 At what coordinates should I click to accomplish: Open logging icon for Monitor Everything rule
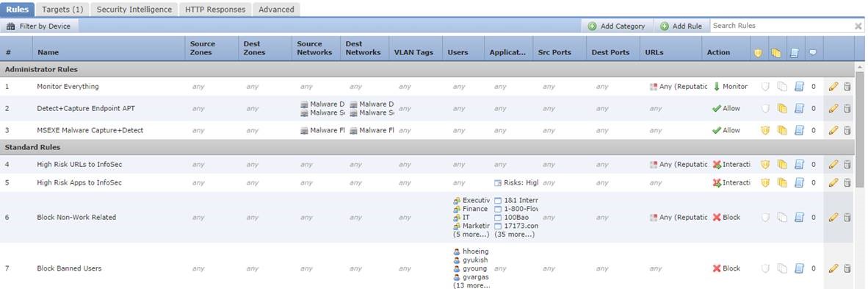pyautogui.click(x=799, y=87)
